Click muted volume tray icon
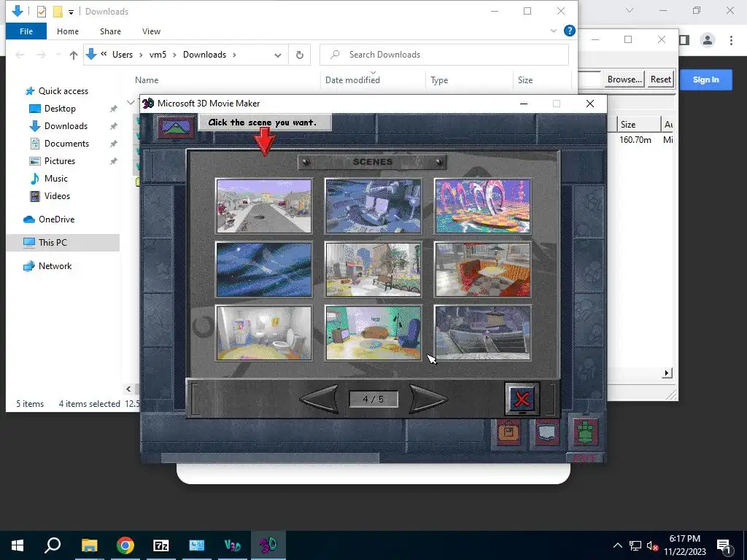The image size is (747, 560). point(652,545)
